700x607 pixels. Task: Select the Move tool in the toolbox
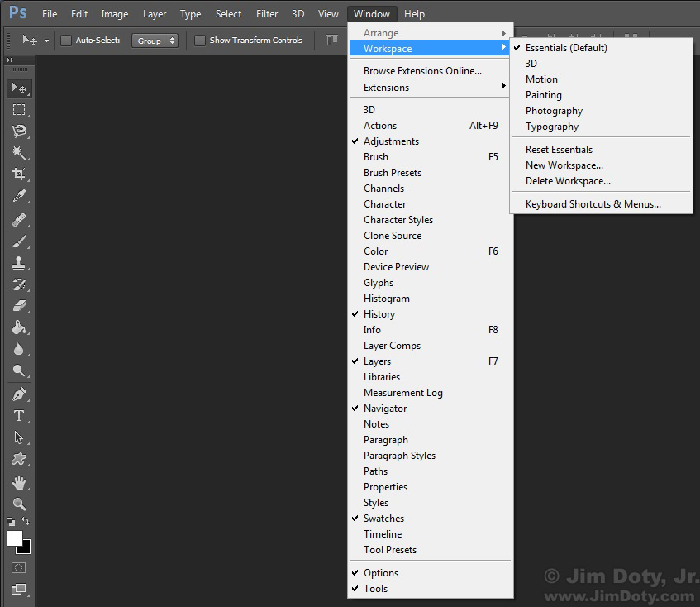(x=19, y=88)
